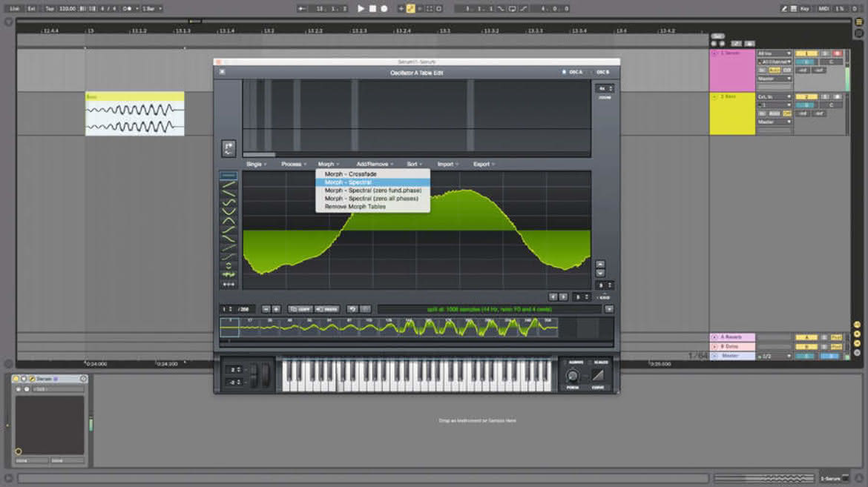Click the follow playback arrow icon

[302, 8]
